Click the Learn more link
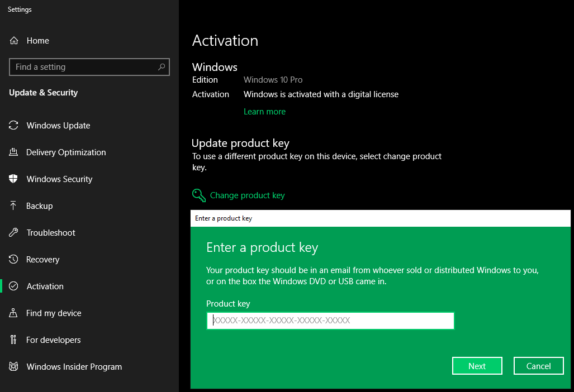 (x=265, y=112)
